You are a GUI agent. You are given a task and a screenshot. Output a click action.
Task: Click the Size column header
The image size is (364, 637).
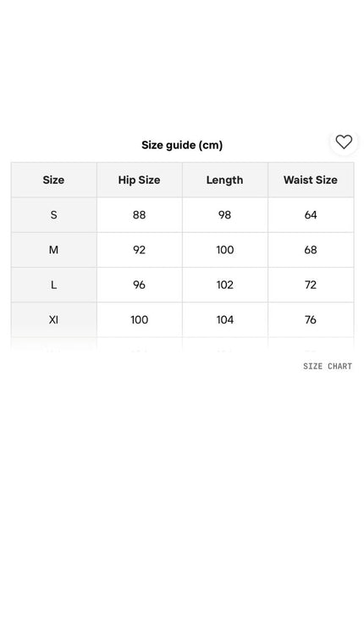pyautogui.click(x=53, y=180)
